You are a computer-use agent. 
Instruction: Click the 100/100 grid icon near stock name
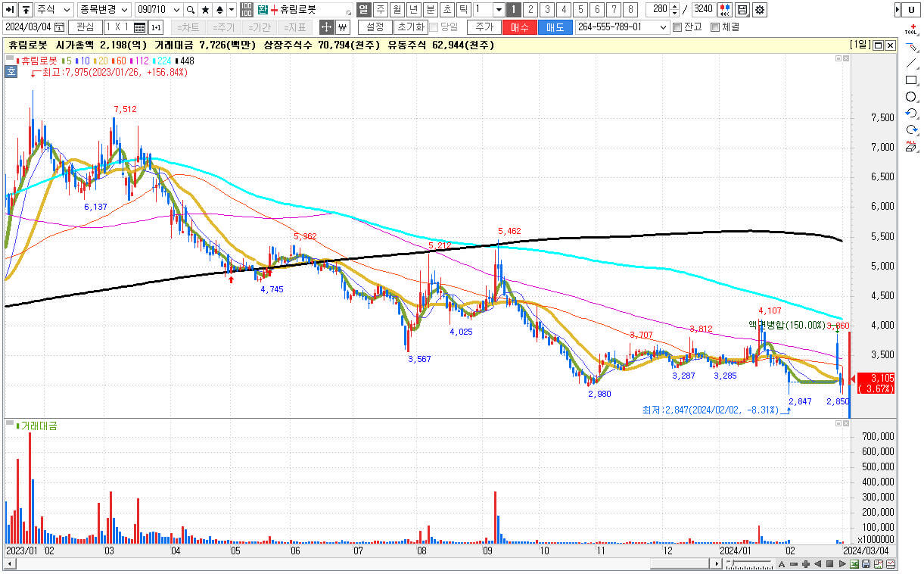point(247,10)
